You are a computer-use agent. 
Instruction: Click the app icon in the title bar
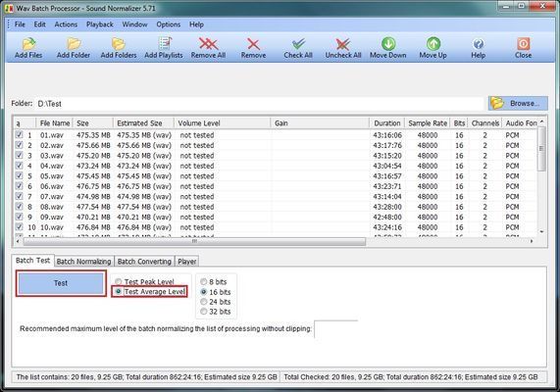coord(9,8)
